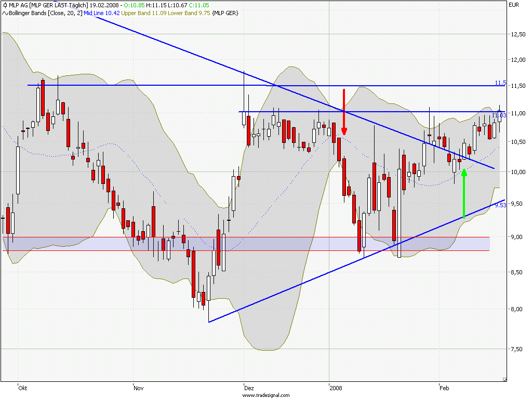The image size is (532, 399).
Task: Click the Feb label on the time axis
Action: 444,388
